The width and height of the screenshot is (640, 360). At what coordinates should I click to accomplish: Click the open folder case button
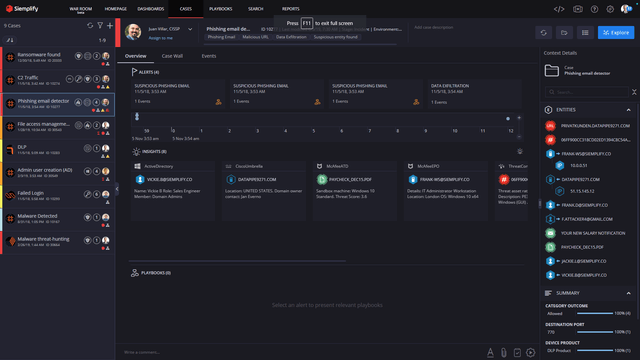[x=564, y=33]
